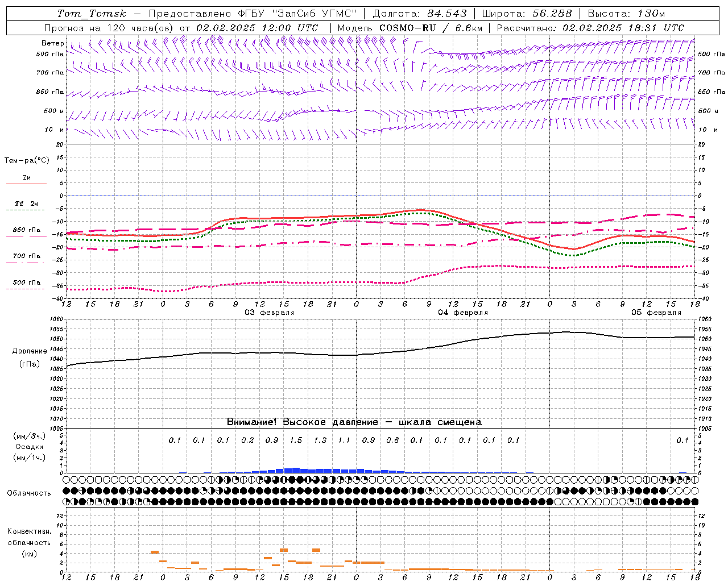The image size is (728, 582).
Task: Click the '500 м' wind level label on the left axis
Action: click(x=54, y=111)
